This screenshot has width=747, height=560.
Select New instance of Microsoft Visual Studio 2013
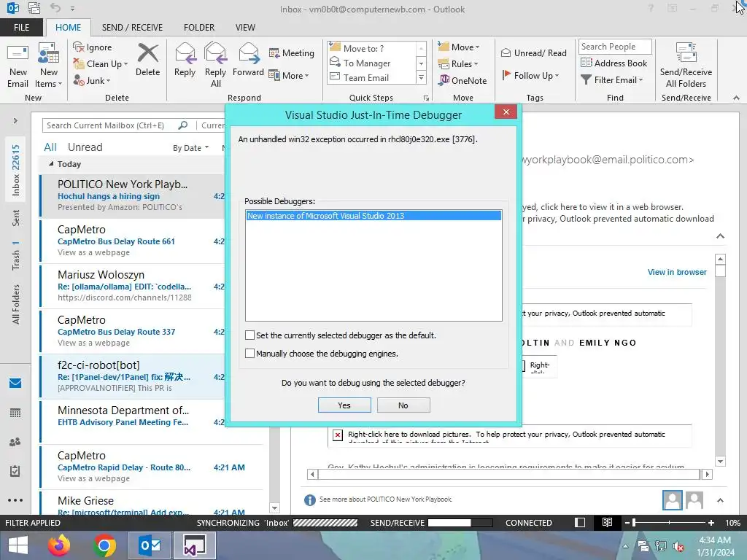point(373,216)
